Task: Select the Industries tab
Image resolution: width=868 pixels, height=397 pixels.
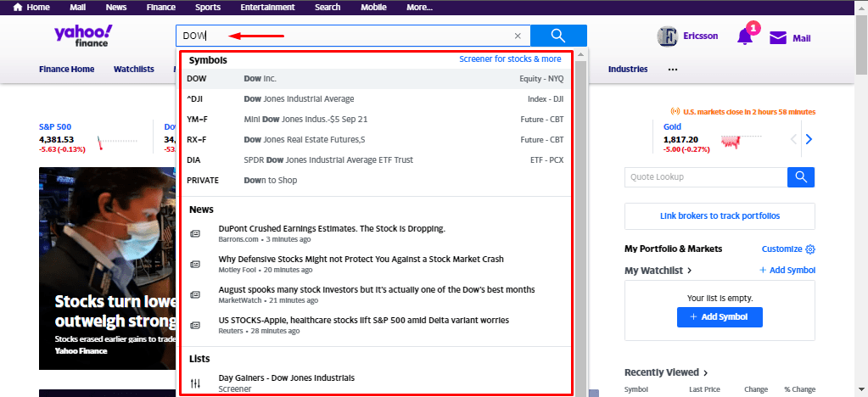Action: point(628,70)
